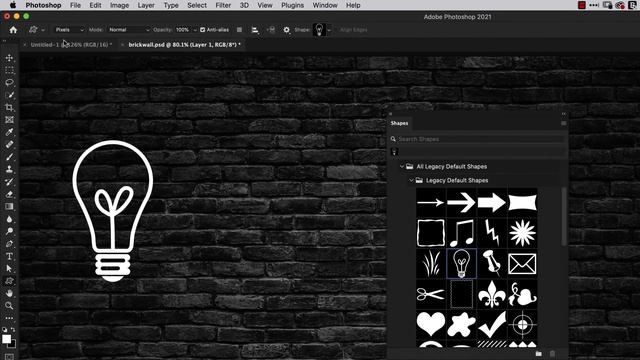Select the checkmark shape
This screenshot has height=360, width=640.
(x=492, y=324)
